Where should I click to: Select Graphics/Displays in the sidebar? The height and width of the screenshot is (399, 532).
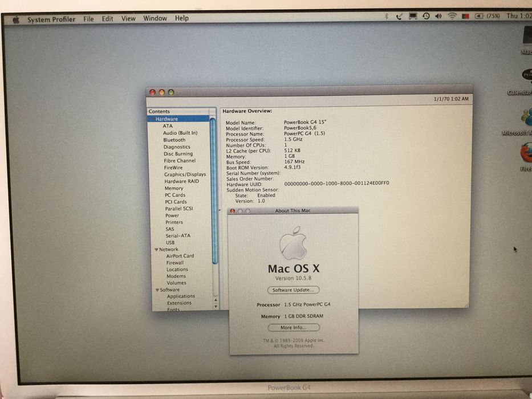point(185,174)
